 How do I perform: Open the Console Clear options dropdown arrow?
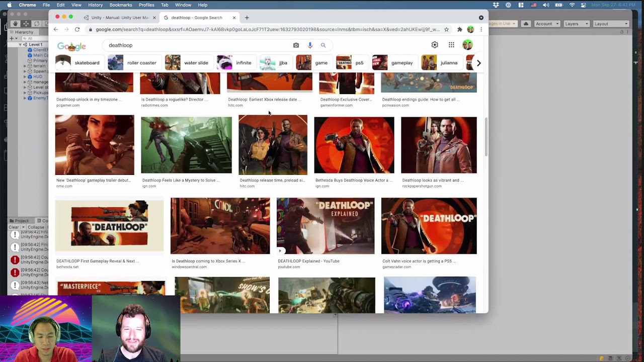[x=23, y=227]
